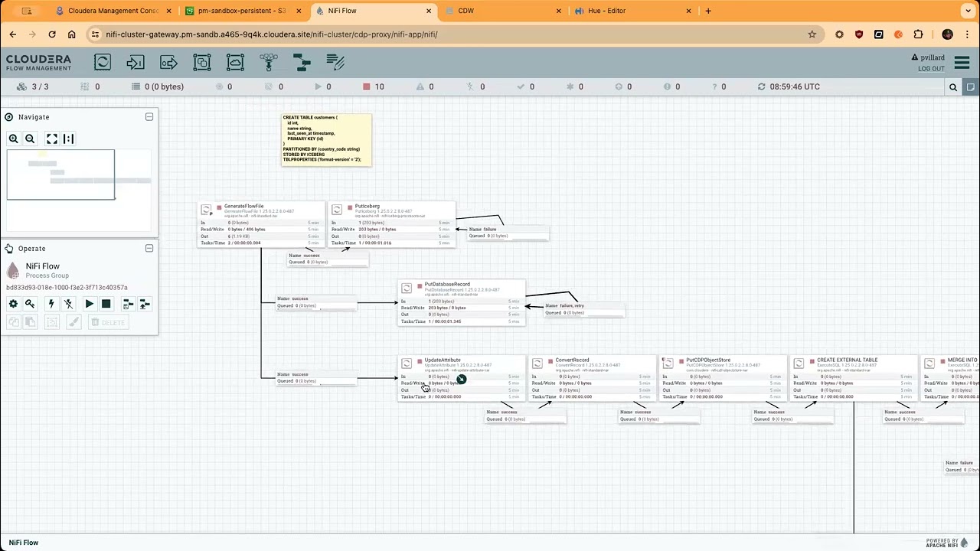Open access policies via the key icon

coord(30,304)
